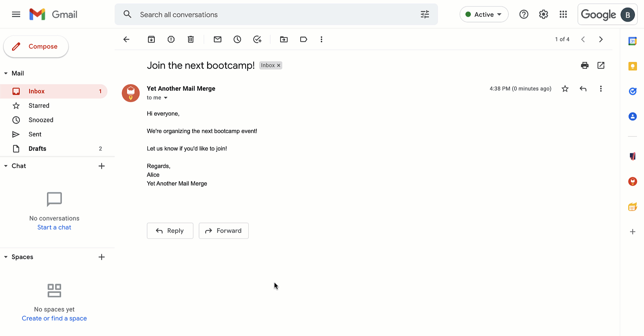Star the email from Yet Another Mail Merge
The height and width of the screenshot is (336, 644).
click(565, 88)
